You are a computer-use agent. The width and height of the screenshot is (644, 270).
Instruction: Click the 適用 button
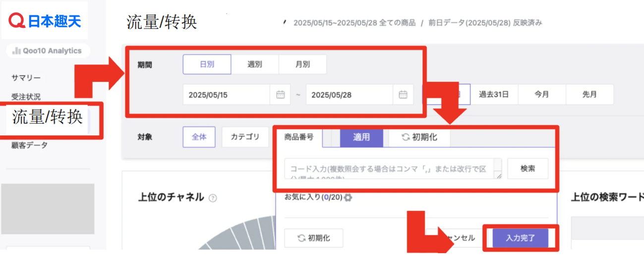pos(361,137)
